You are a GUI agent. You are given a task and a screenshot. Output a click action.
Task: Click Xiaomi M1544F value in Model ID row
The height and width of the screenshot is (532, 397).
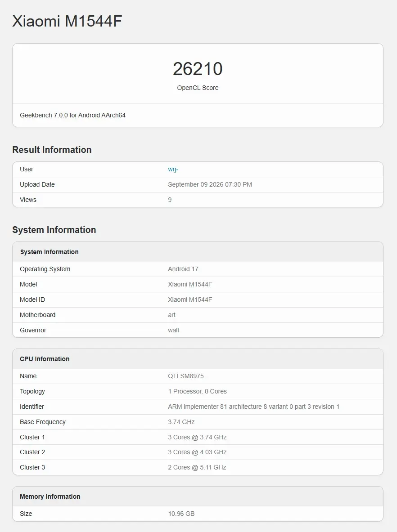pyautogui.click(x=190, y=300)
